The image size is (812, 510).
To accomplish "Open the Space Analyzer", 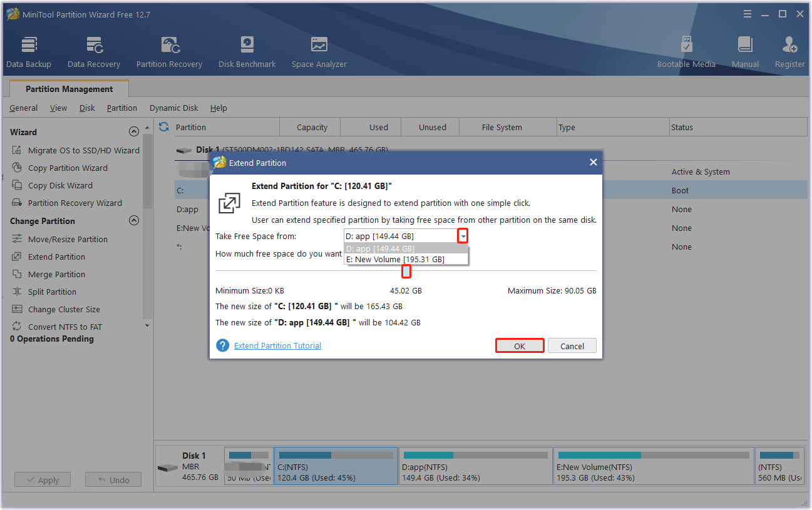I will click(319, 50).
